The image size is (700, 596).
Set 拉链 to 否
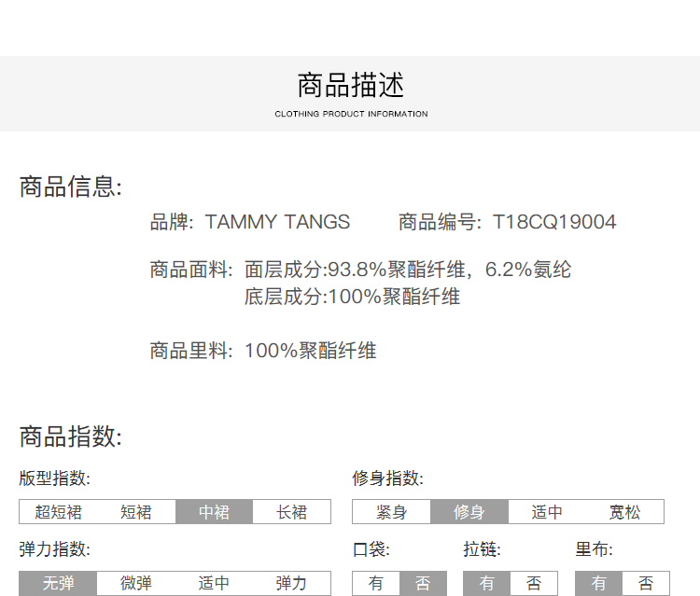click(534, 584)
